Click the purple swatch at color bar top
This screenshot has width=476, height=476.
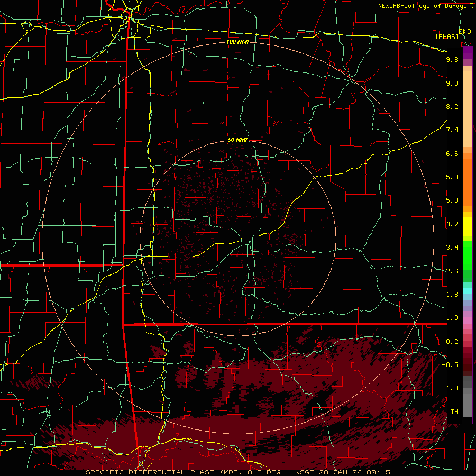467,53
